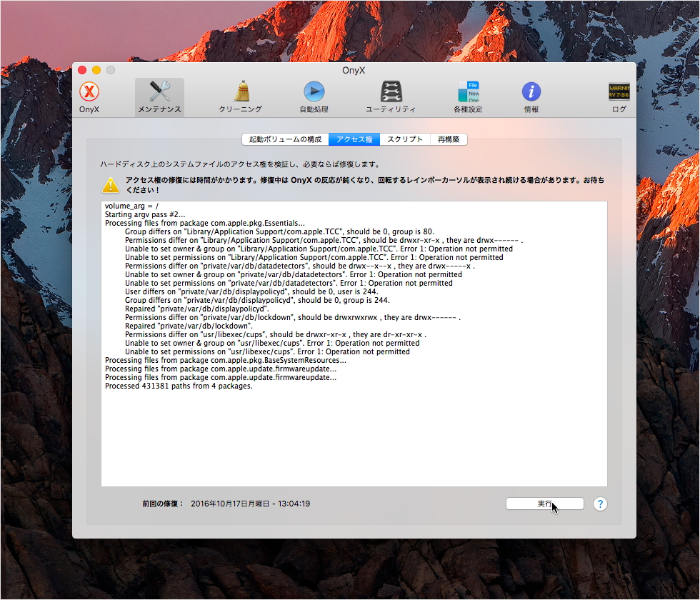
Task: Open the 情報 info icon
Action: point(531,97)
